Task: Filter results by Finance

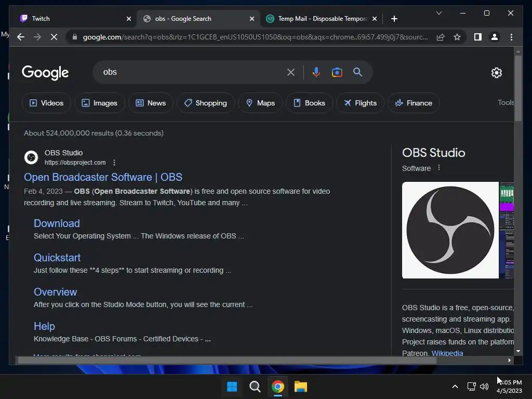Action: [x=414, y=103]
